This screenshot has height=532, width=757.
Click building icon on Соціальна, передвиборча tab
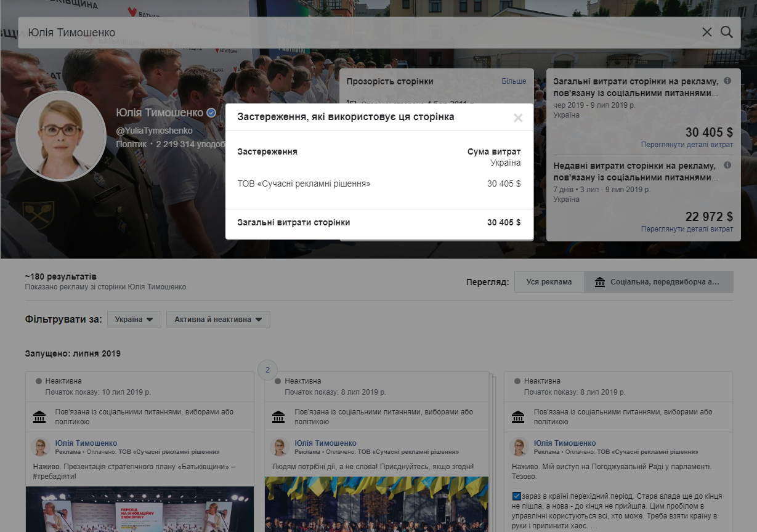(x=600, y=282)
